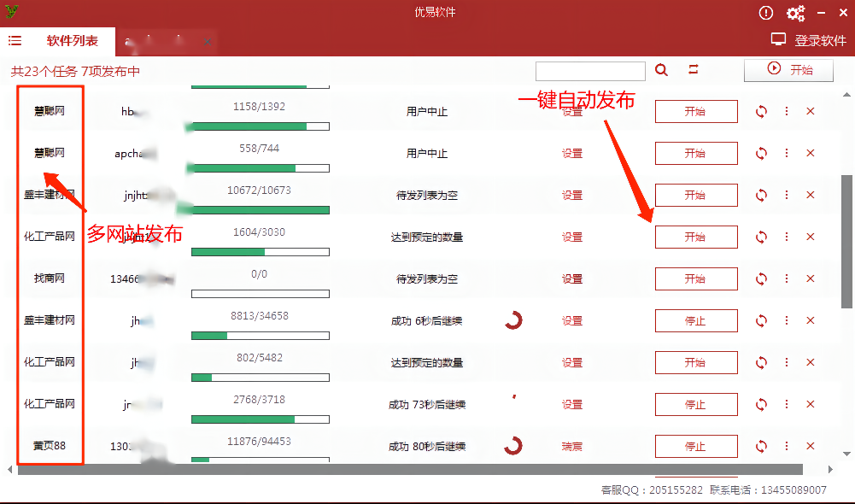The width and height of the screenshot is (855, 504).
Task: Click the swap icon beside the search icon
Action: [693, 69]
